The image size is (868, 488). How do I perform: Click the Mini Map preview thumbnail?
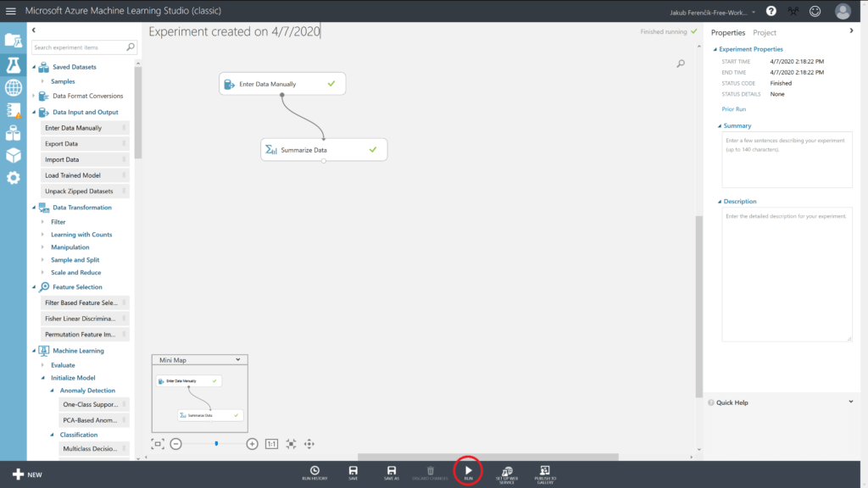click(200, 398)
